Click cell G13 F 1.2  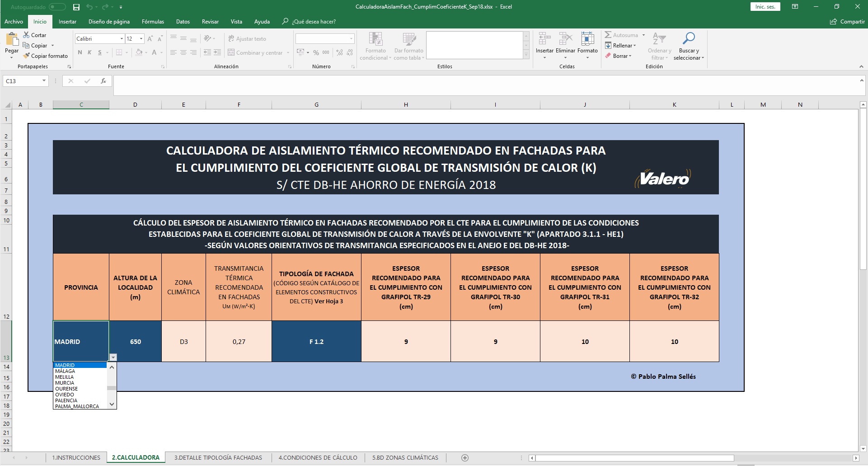[316, 341]
